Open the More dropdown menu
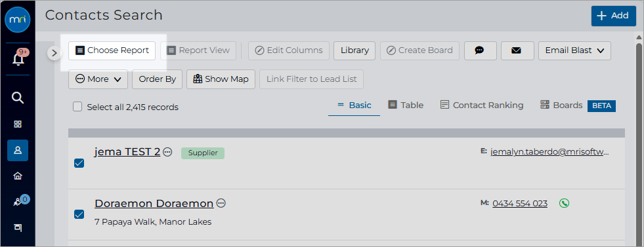644x247 pixels. coord(98,79)
